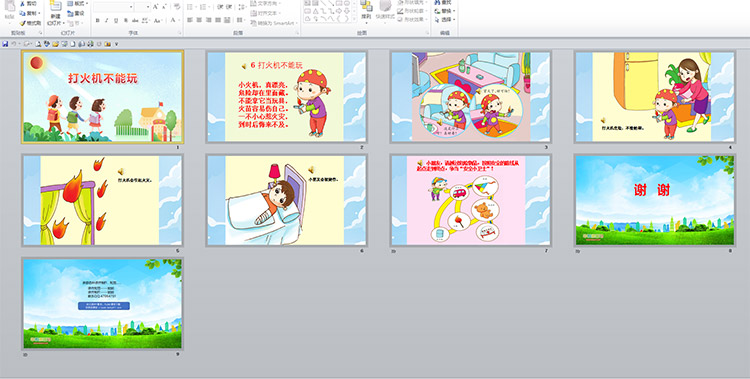This screenshot has height=379, width=750.
Task: Select the 谢谢 slide thumbnail
Action: click(x=654, y=201)
